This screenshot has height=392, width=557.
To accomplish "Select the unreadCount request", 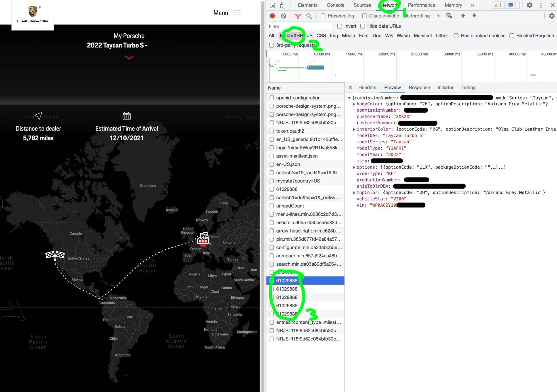I will coord(305,206).
